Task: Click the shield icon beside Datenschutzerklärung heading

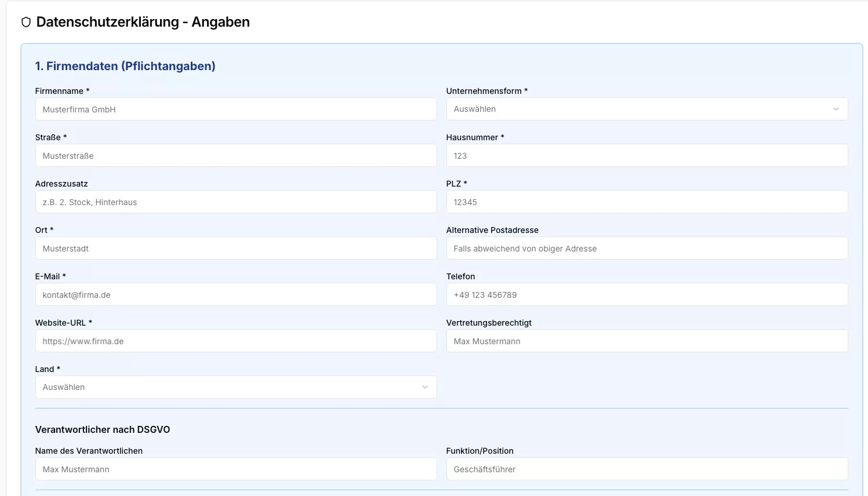Action: click(26, 23)
